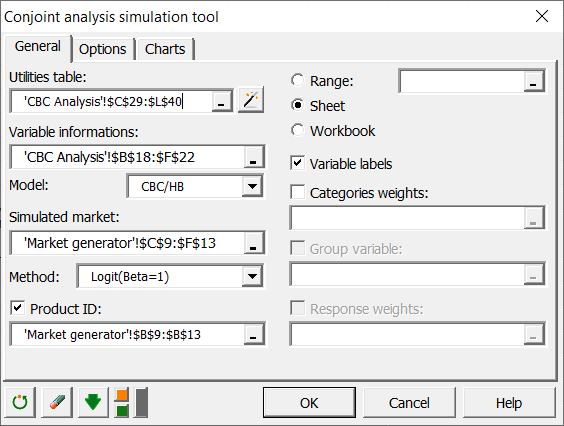Click into the Utilities table field
This screenshot has height=426, width=564.
pos(112,101)
